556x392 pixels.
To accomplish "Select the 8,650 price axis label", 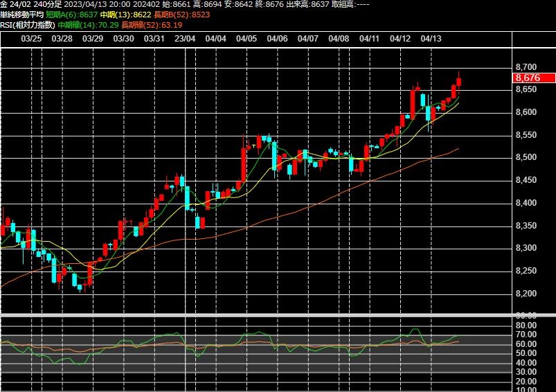I will click(526, 89).
